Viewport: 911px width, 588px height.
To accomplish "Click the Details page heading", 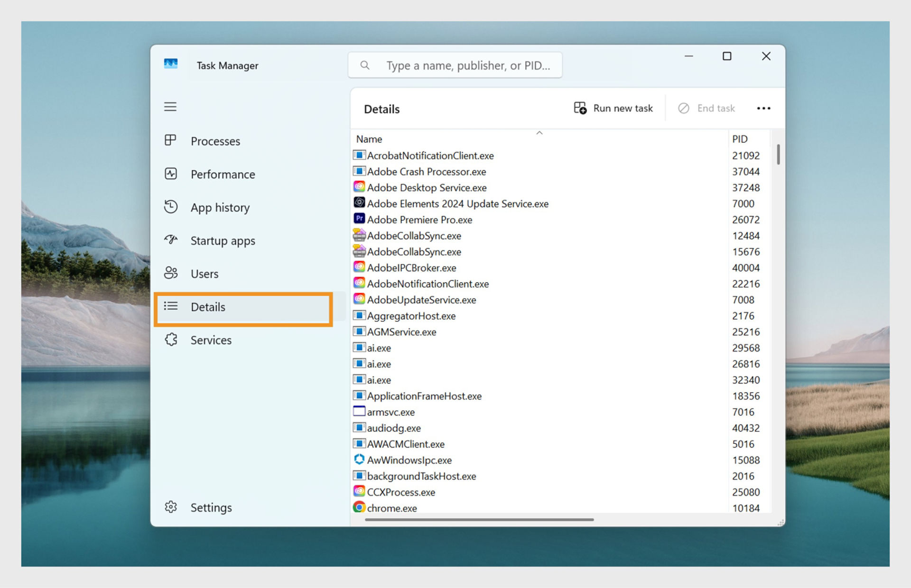I will (382, 109).
